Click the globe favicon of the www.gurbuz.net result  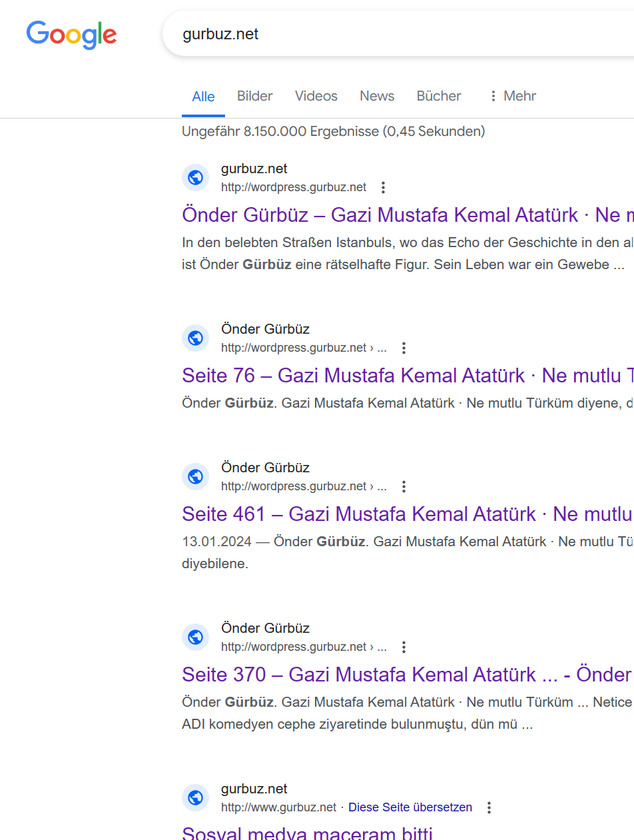(195, 797)
